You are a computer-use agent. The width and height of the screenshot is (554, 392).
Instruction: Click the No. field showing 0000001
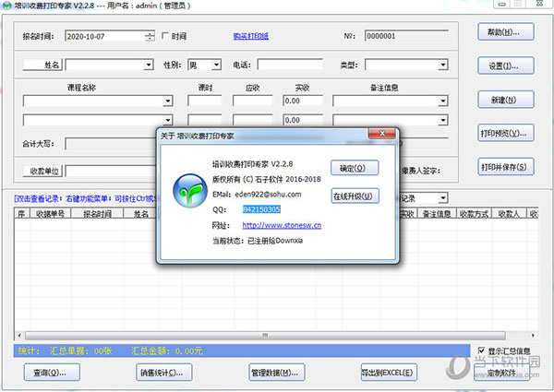[407, 36]
